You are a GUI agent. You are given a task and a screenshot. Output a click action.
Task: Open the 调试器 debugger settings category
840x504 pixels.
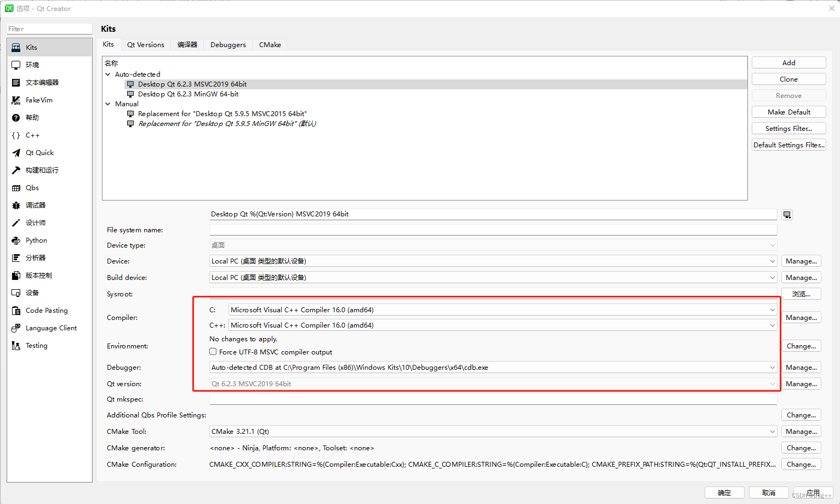49,205
